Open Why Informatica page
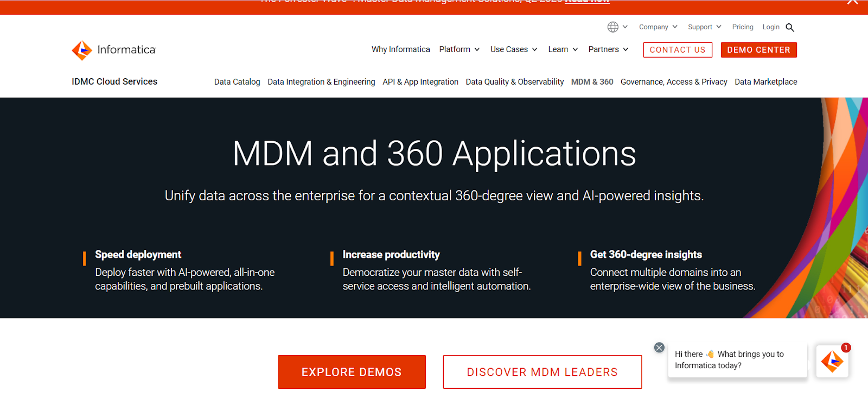 [x=400, y=49]
